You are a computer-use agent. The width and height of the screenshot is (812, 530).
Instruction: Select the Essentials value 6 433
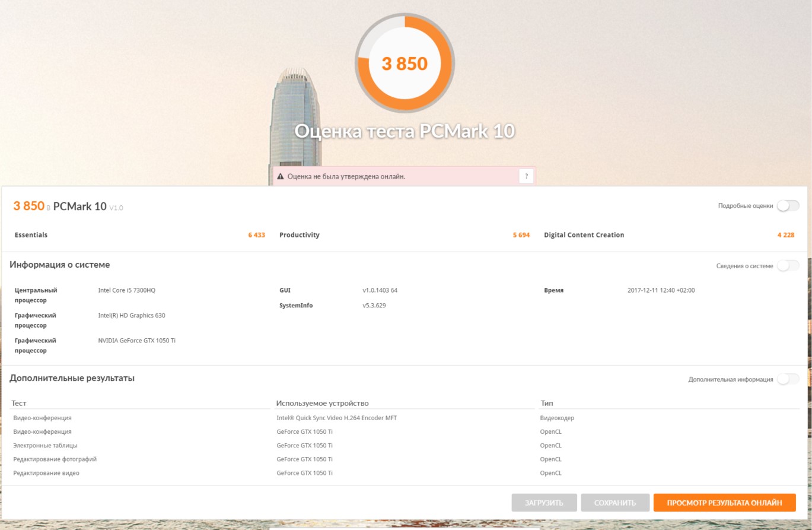256,235
